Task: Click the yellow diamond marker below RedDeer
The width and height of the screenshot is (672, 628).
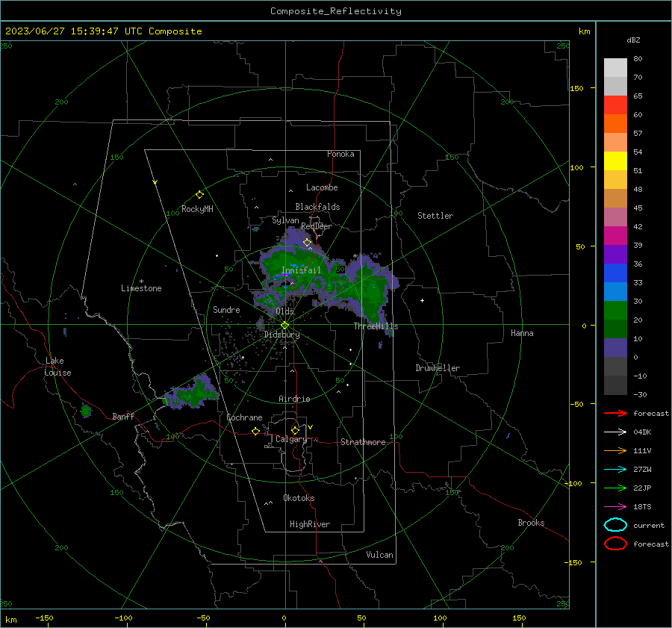Action: pyautogui.click(x=307, y=243)
